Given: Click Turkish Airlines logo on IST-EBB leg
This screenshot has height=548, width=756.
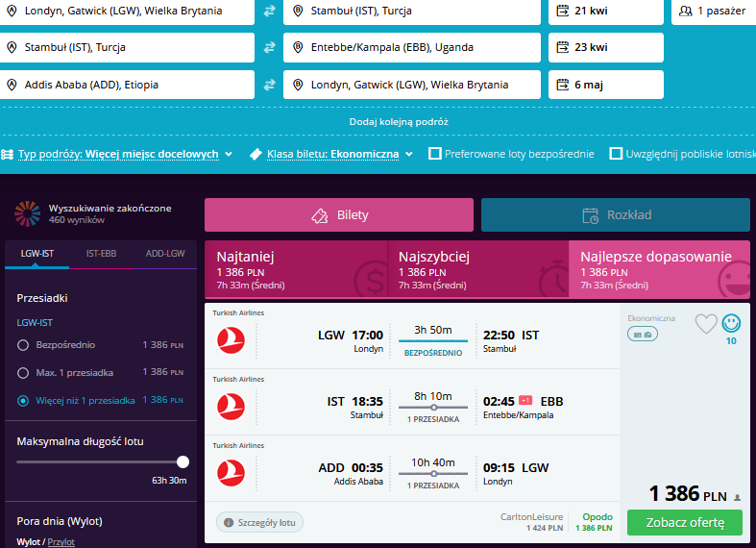Looking at the screenshot, I should point(231,407).
